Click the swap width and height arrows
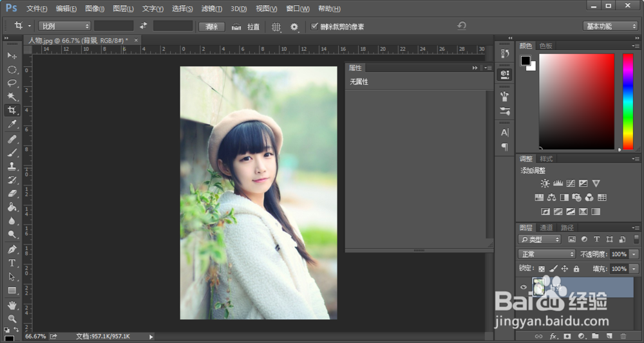Screen dimensions: 644x343 [144, 26]
